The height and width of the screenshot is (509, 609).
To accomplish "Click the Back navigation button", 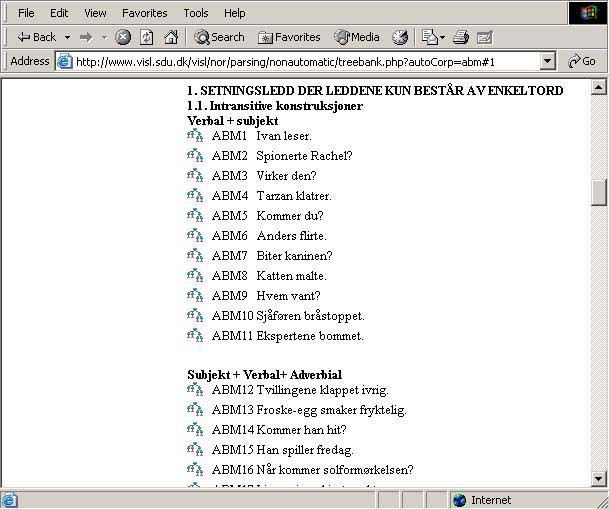I will [x=37, y=37].
